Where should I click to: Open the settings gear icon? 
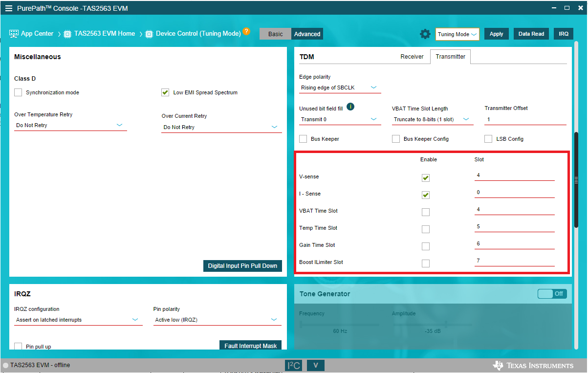click(x=425, y=34)
